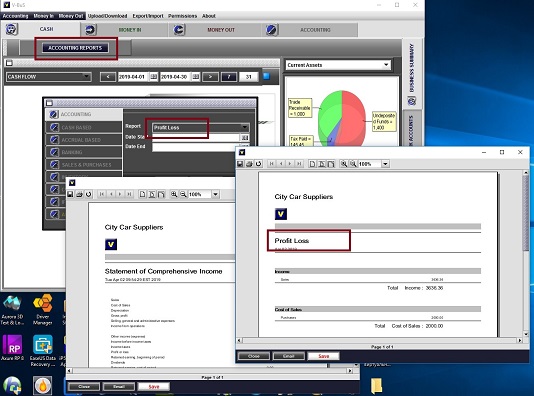This screenshot has height=396, width=534.
Task: Click the vertical scrollbar in Profit Loss viewer
Action: click(526, 254)
